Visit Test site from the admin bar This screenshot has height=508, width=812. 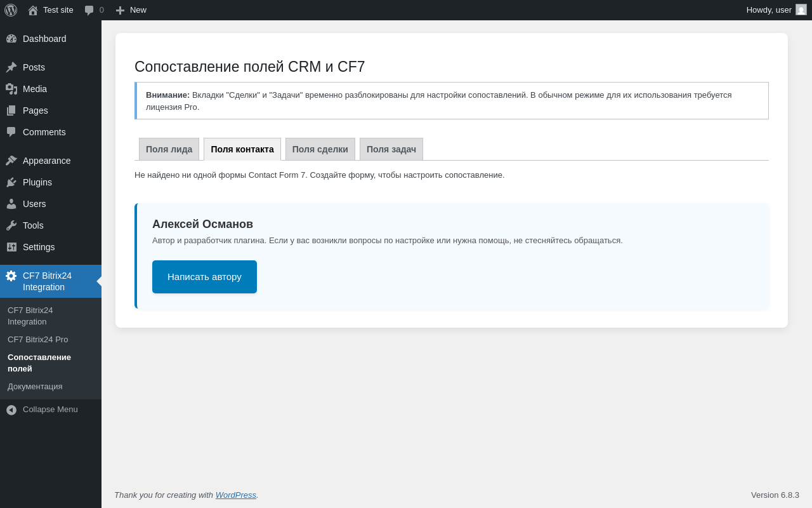point(51,10)
